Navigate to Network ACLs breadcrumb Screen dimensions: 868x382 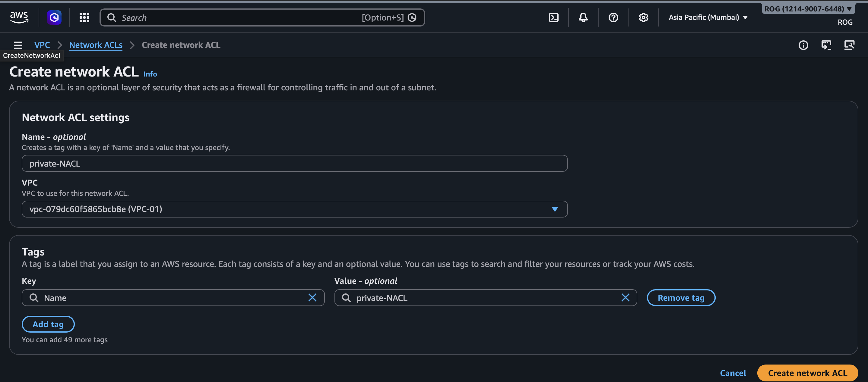click(x=96, y=45)
